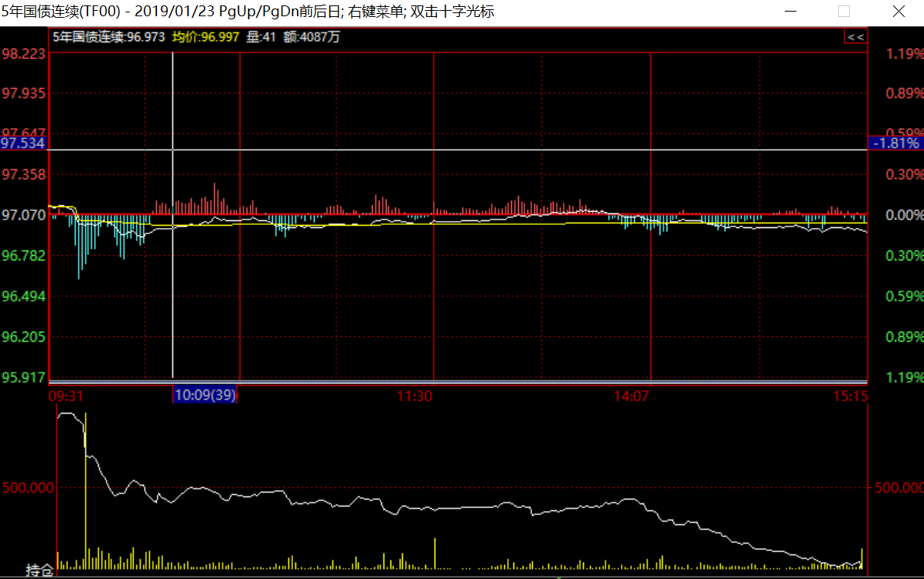This screenshot has width=924, height=579.
Task: Click the 5年国债连续:96.973 price readout
Action: (x=108, y=36)
